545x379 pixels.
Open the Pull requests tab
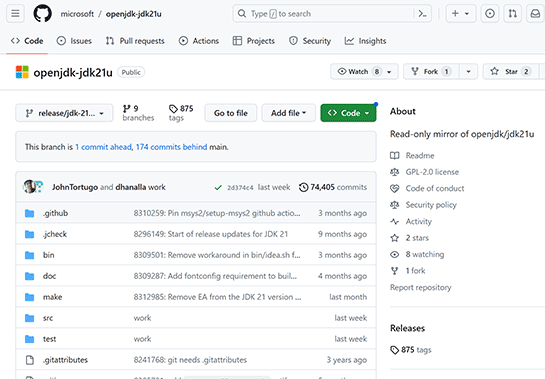coord(135,41)
